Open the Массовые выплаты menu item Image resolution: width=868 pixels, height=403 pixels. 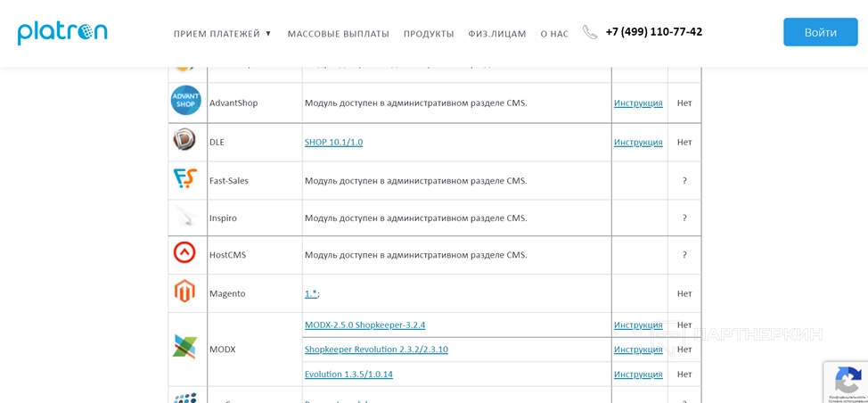338,34
